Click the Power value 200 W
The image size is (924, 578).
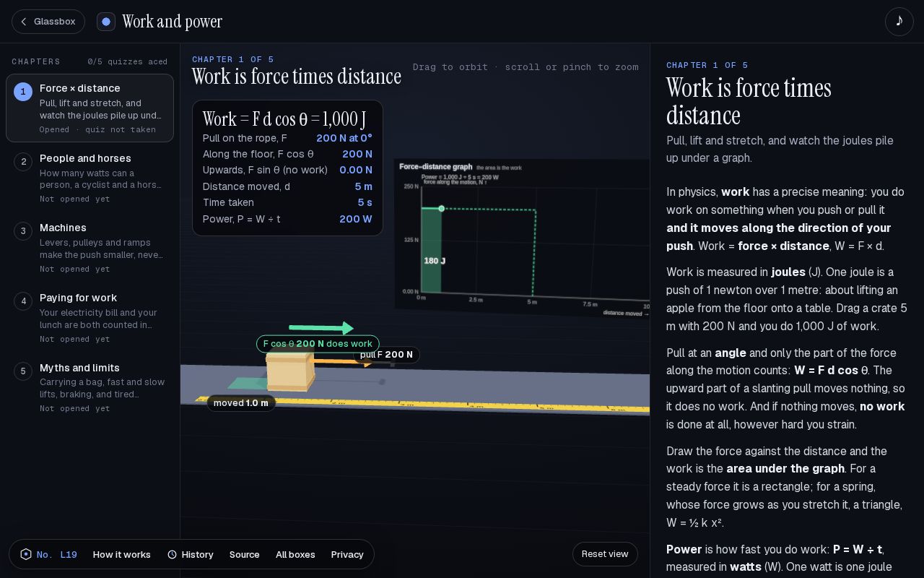pyautogui.click(x=356, y=219)
